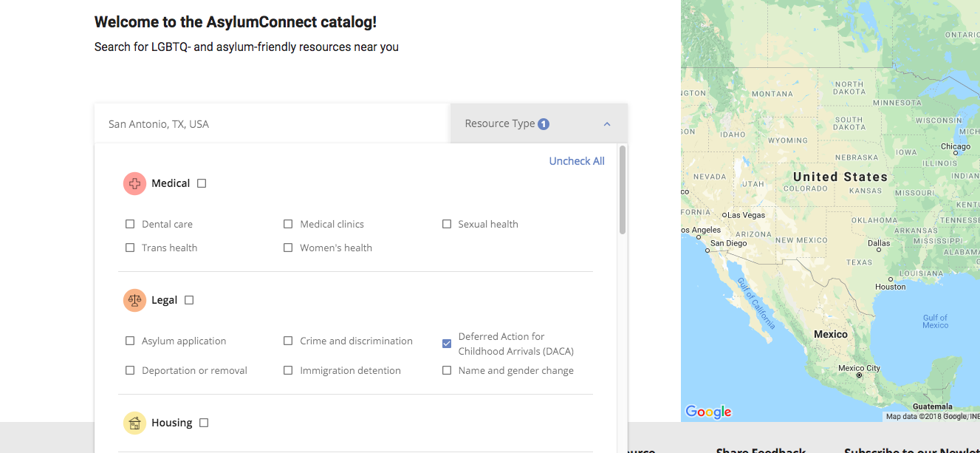980x453 pixels.
Task: Click the selected-count badge beside Resource Type
Action: [544, 124]
